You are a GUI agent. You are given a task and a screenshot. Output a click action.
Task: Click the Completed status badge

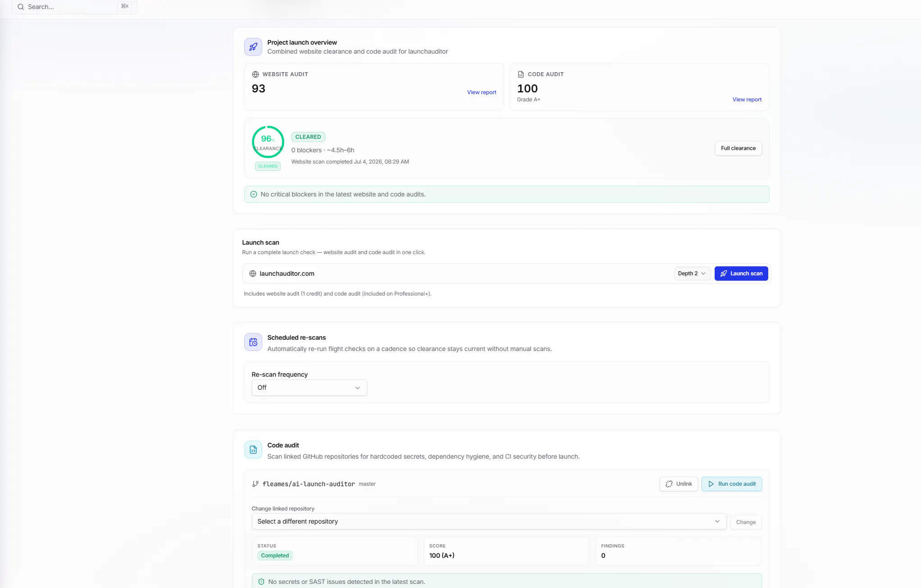pos(275,556)
